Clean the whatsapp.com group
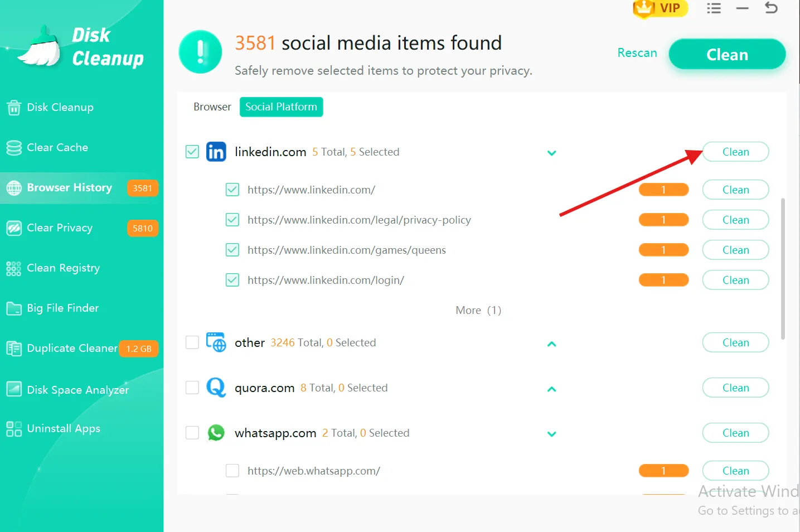 (x=735, y=433)
